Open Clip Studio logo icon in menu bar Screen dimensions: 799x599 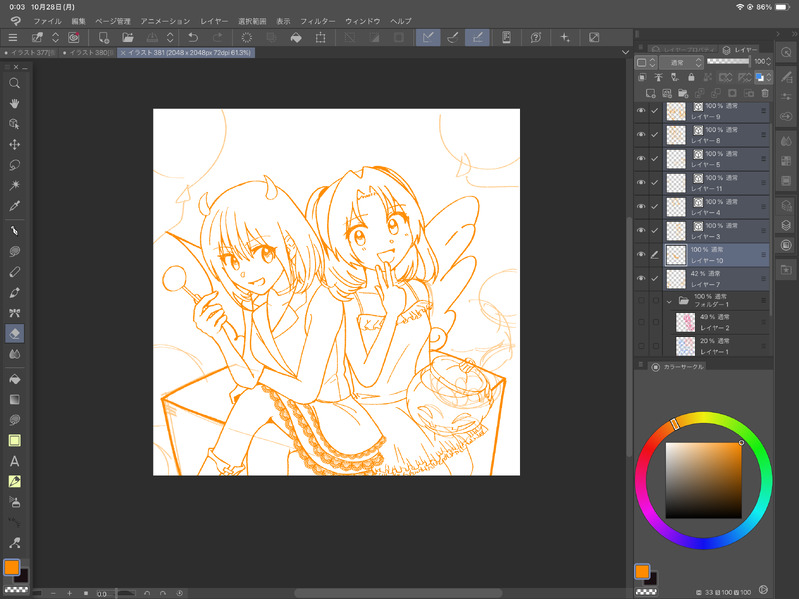coord(15,21)
